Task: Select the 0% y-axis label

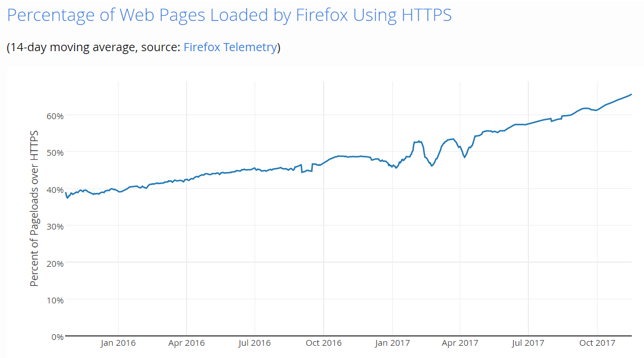Action: [x=58, y=337]
